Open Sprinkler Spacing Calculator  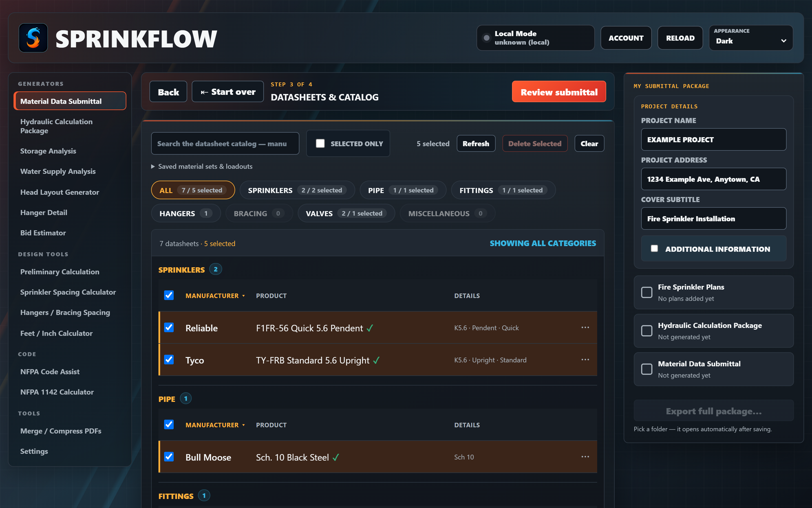click(70, 292)
